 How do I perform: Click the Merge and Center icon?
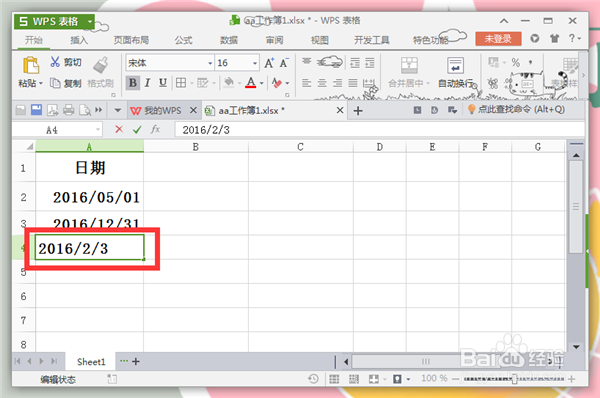point(409,65)
